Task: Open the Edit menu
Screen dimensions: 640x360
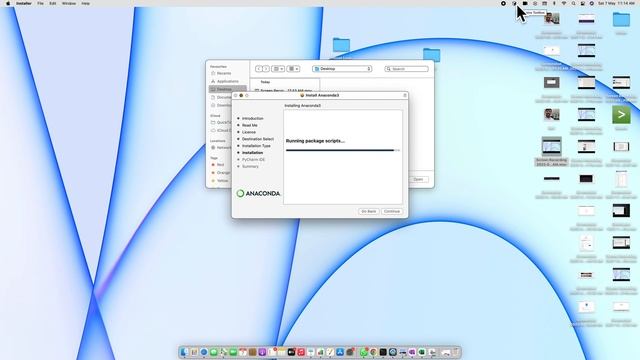Action: point(53,3)
